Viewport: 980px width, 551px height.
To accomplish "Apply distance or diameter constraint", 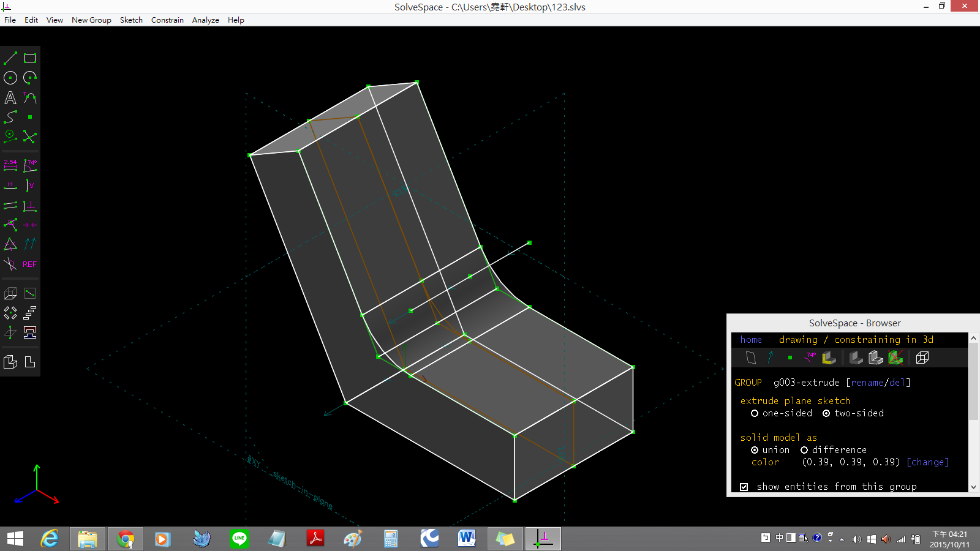I will click(10, 165).
